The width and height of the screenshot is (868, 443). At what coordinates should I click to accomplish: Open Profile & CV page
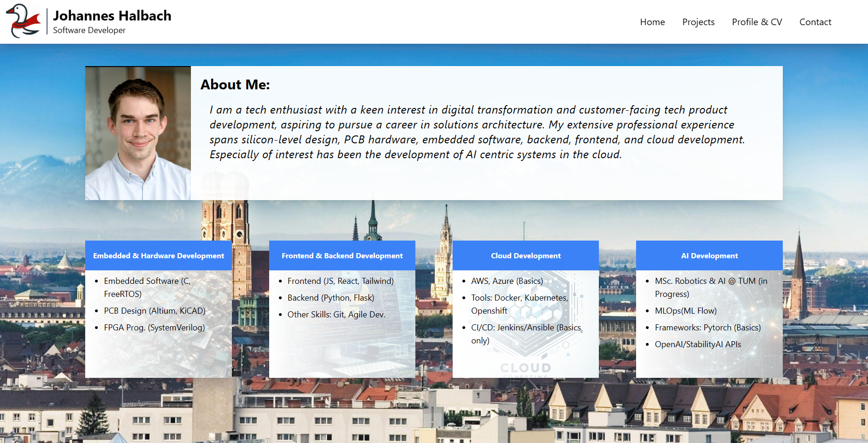click(757, 22)
